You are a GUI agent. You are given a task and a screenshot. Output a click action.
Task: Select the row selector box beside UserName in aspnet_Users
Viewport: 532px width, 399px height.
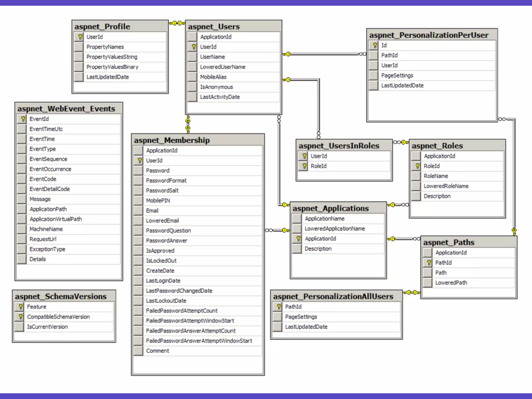click(x=192, y=57)
